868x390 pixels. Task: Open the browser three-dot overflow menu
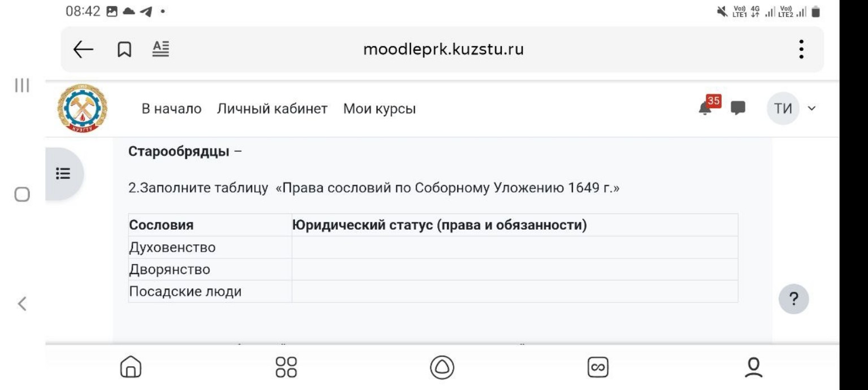(x=801, y=49)
